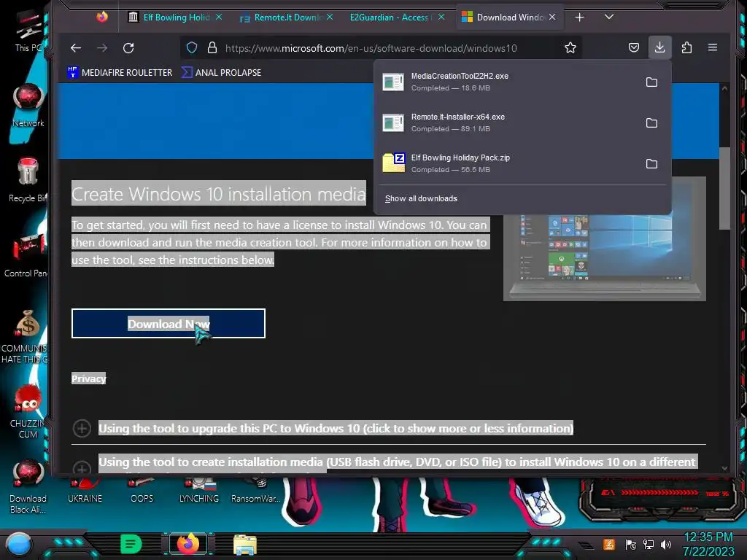Open Save to Pocket button
This screenshot has height=560, width=747.
point(634,47)
